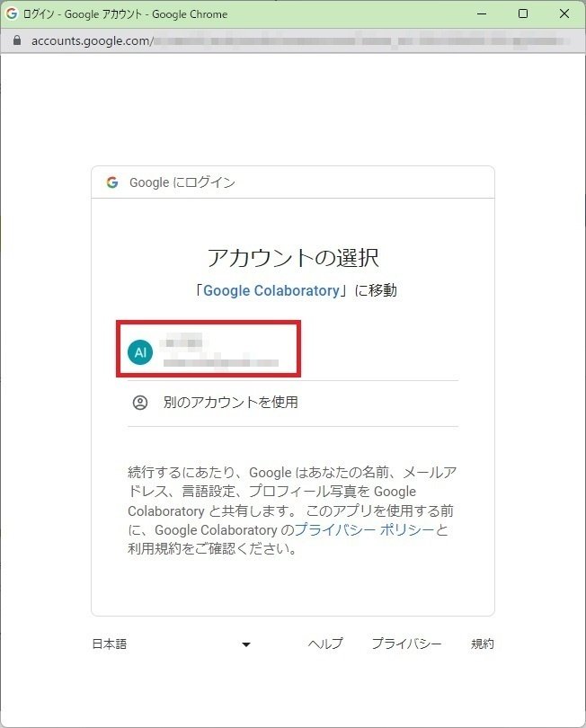Open the プライバシー ポリシー link
586x728 pixels.
(365, 529)
